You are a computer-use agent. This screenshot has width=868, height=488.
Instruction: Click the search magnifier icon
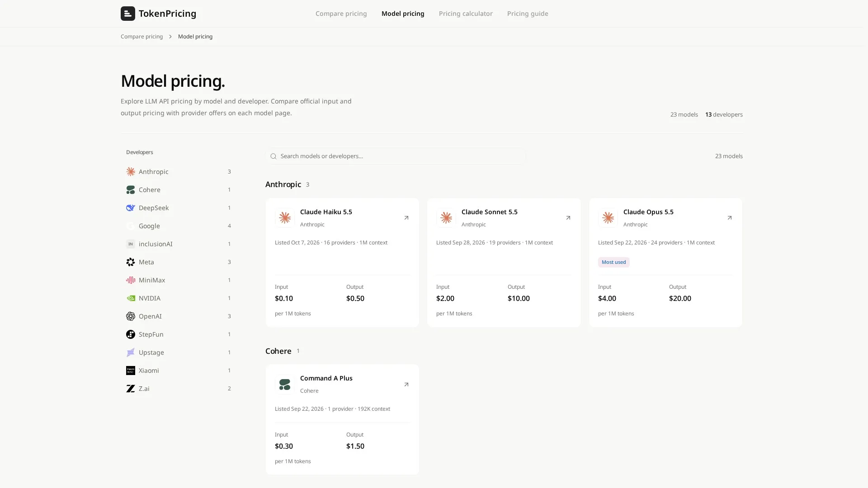point(273,156)
